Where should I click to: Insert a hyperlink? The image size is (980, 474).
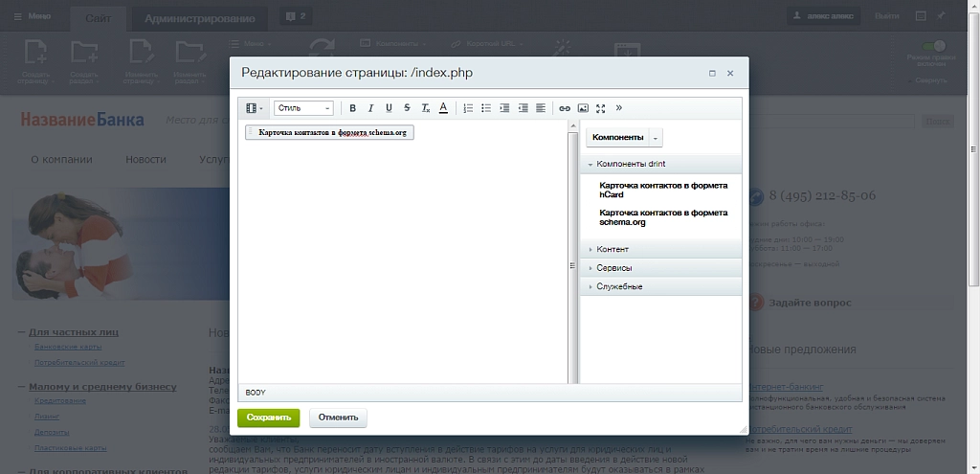pyautogui.click(x=565, y=108)
